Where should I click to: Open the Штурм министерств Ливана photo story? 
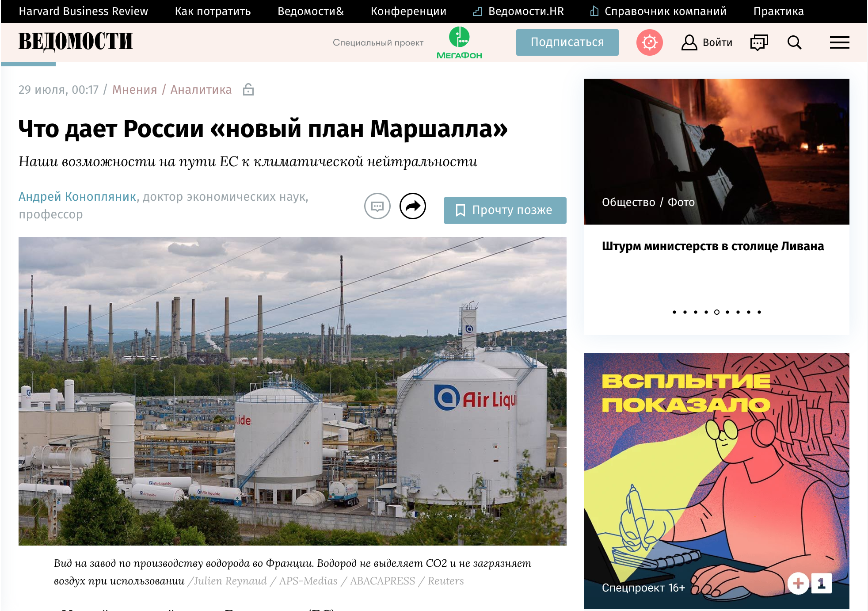tap(712, 246)
